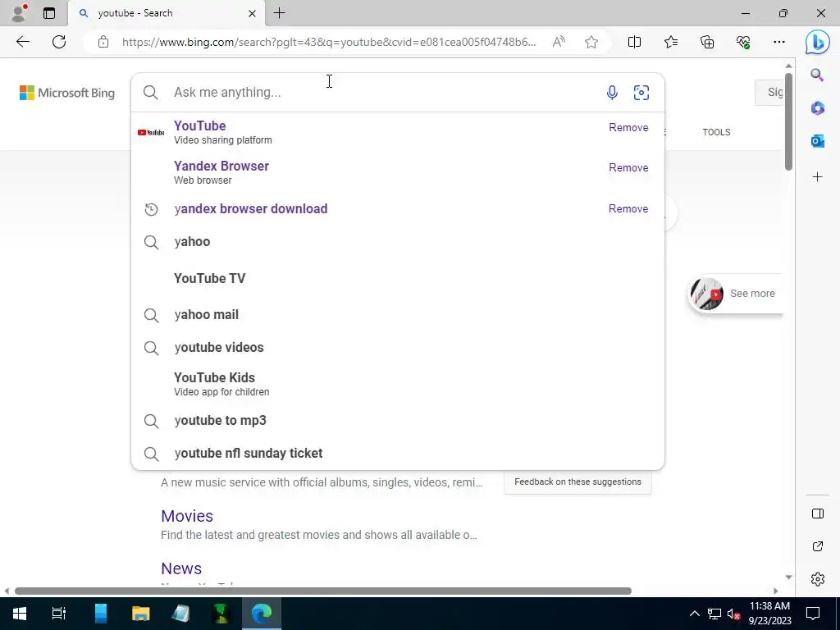Screen dimensions: 840x630
Task: Remove yandex browser download from history
Action: point(628,209)
